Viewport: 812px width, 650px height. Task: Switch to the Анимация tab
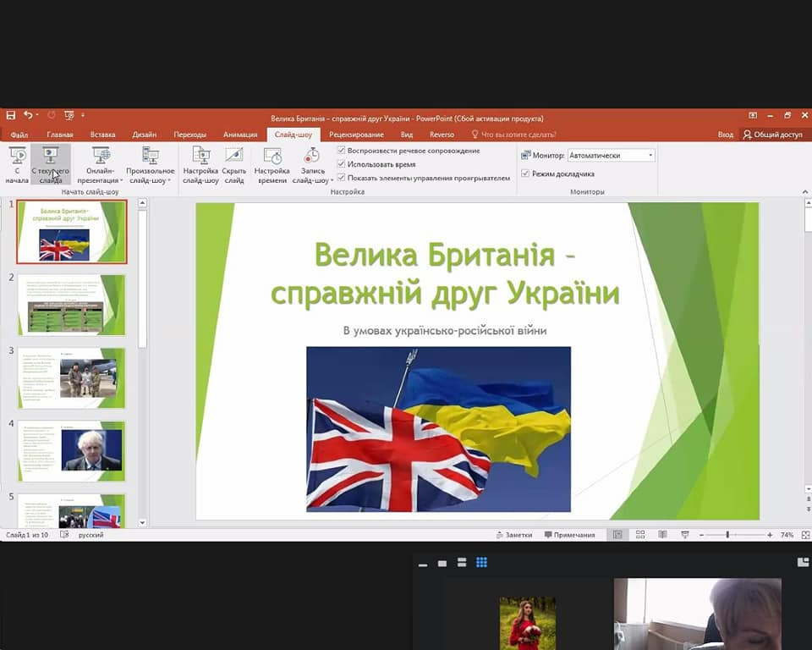click(240, 135)
